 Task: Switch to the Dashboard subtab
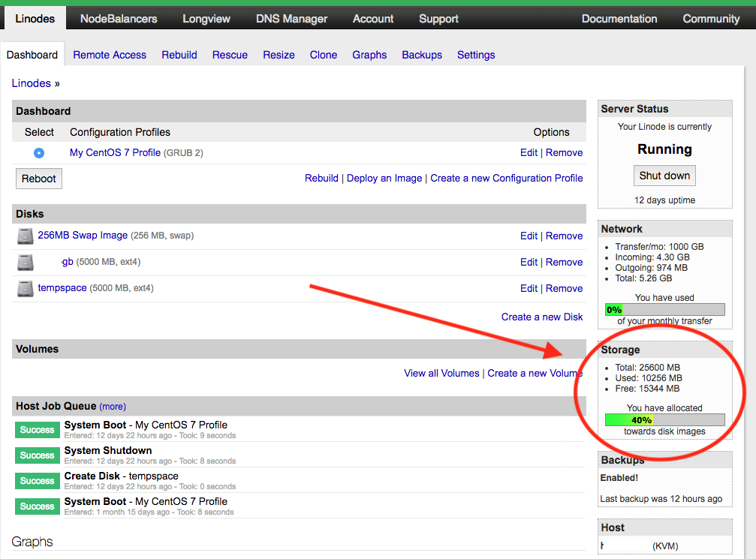point(32,55)
